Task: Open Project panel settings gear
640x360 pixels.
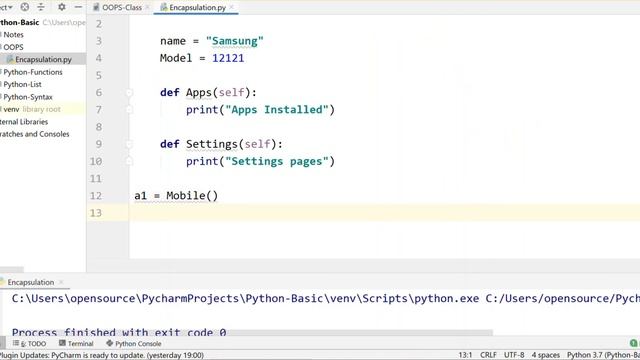Action: point(62,7)
